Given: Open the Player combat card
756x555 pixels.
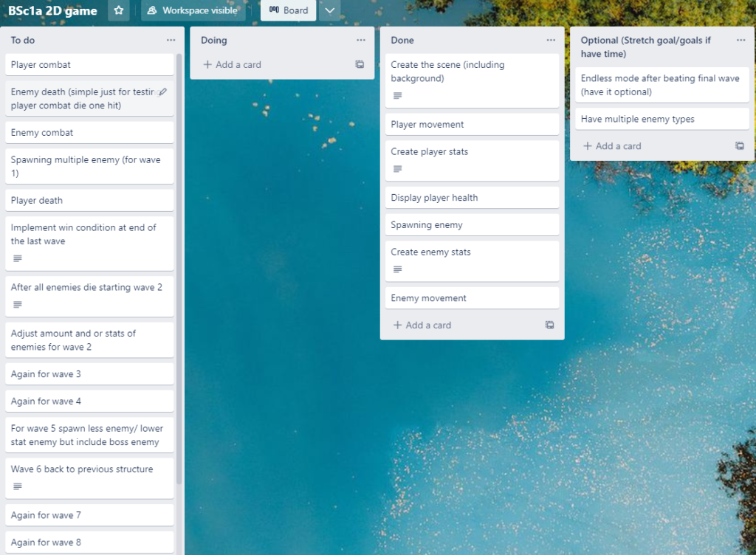Looking at the screenshot, I should point(89,64).
